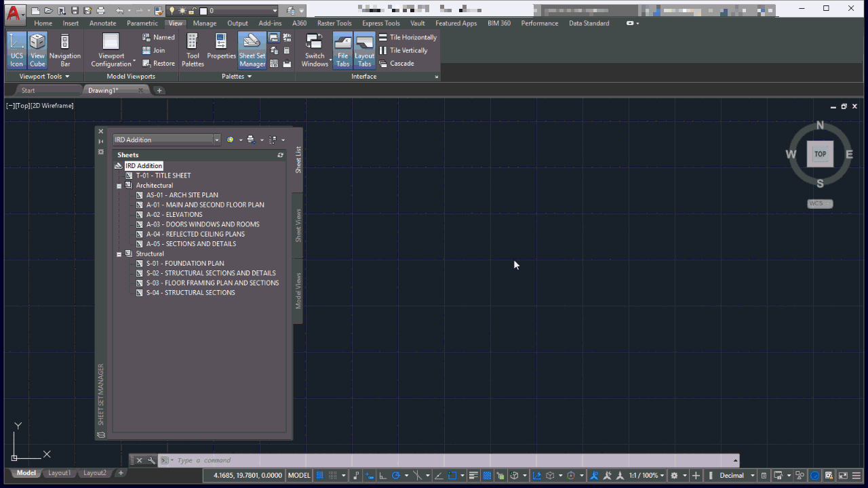
Task: Collapse the Architectural sheet group
Action: [x=119, y=185]
